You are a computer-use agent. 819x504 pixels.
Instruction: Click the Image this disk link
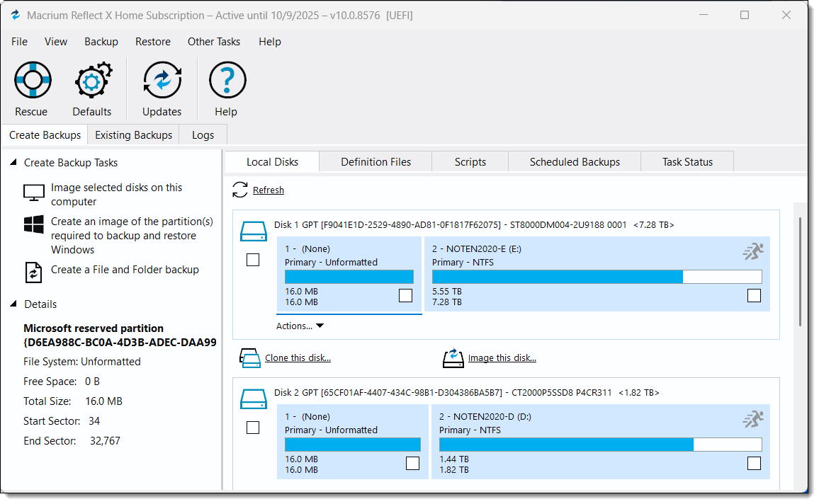[x=502, y=358]
